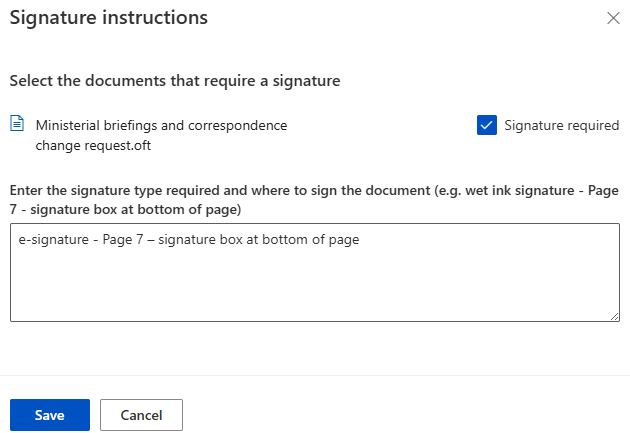
Task: Uncheck the Signature required checkbox
Action: (487, 125)
